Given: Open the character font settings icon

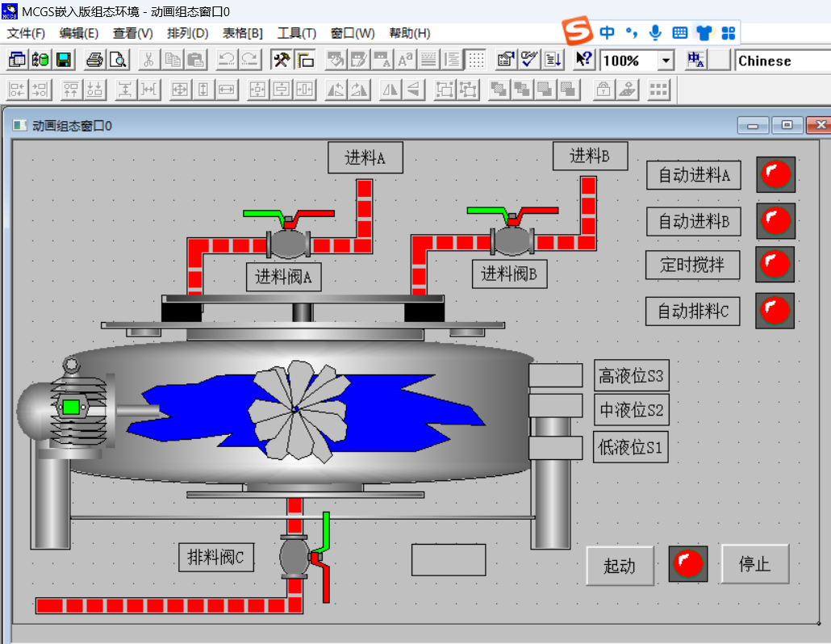Looking at the screenshot, I should pos(405,60).
